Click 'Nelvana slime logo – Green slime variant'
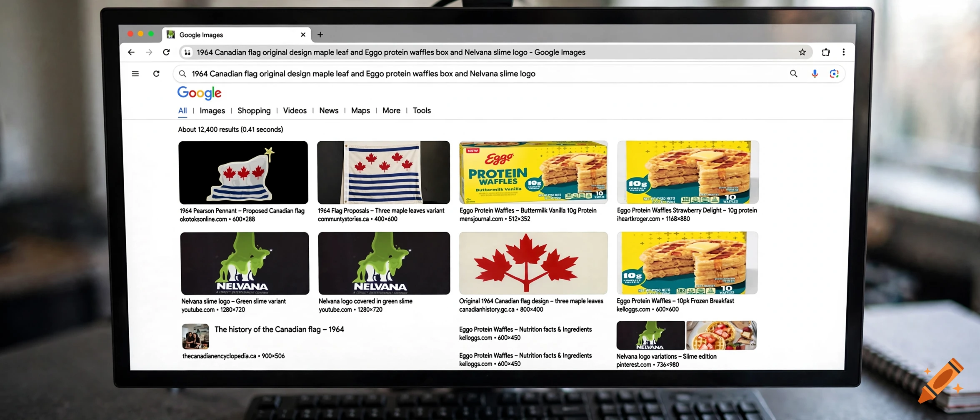980x420 pixels. click(233, 301)
